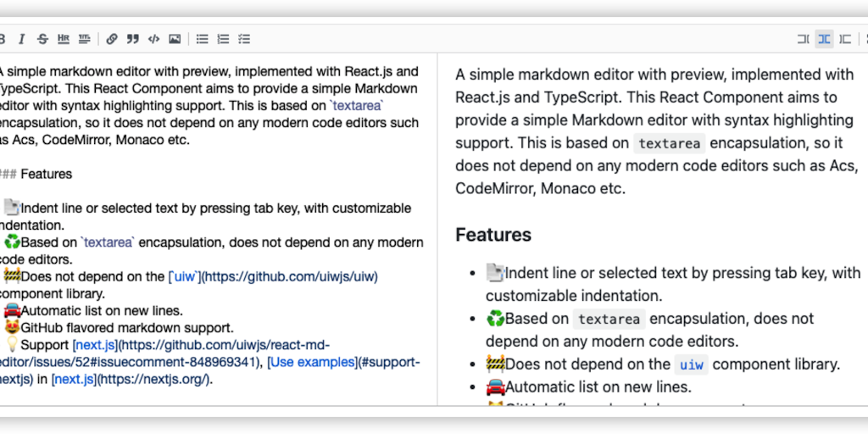
Task: Insert a title heading from the toolbar
Action: tap(85, 39)
